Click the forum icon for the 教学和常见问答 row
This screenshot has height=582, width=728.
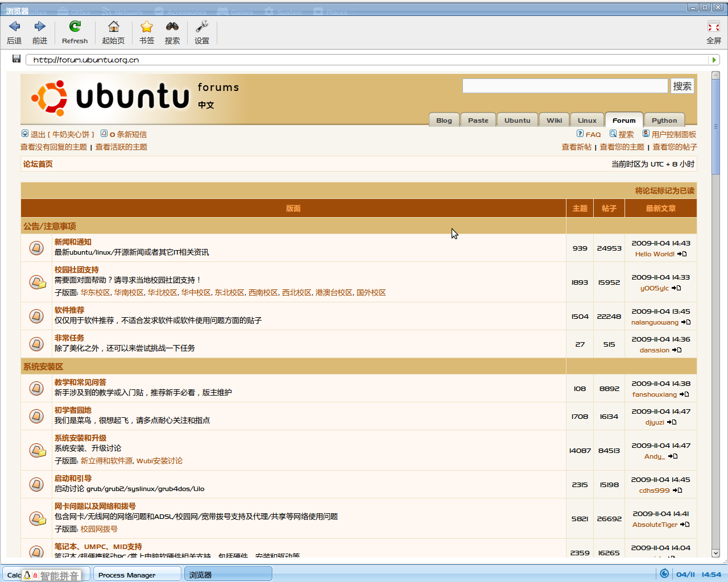(36, 388)
